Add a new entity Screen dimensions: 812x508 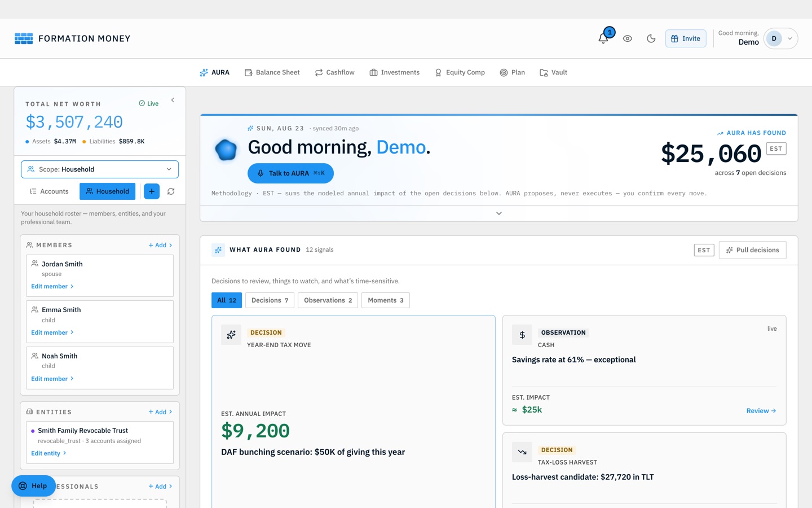pyautogui.click(x=160, y=412)
